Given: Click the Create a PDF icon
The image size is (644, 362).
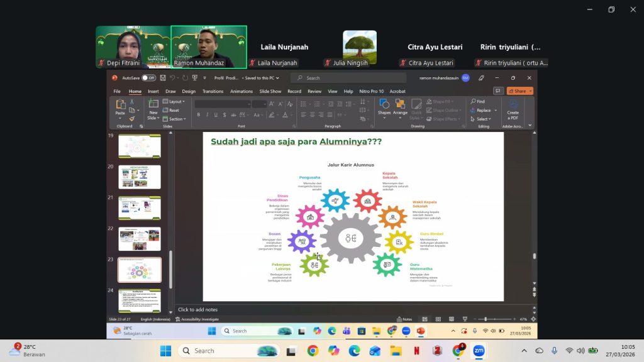Looking at the screenshot, I should (513, 110).
